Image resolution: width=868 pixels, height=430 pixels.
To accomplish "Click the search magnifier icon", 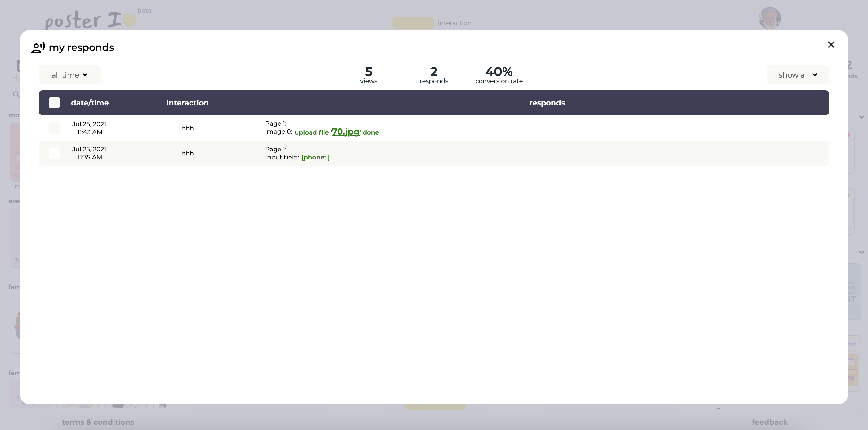I will coord(16,95).
